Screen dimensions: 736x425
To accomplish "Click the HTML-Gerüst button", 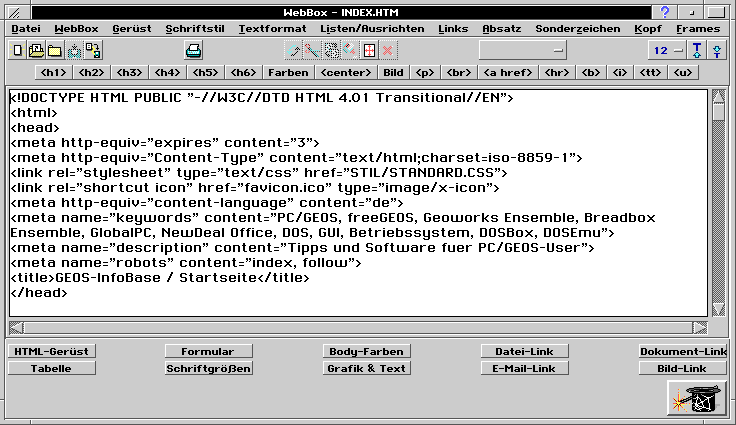I will pyautogui.click(x=51, y=351).
